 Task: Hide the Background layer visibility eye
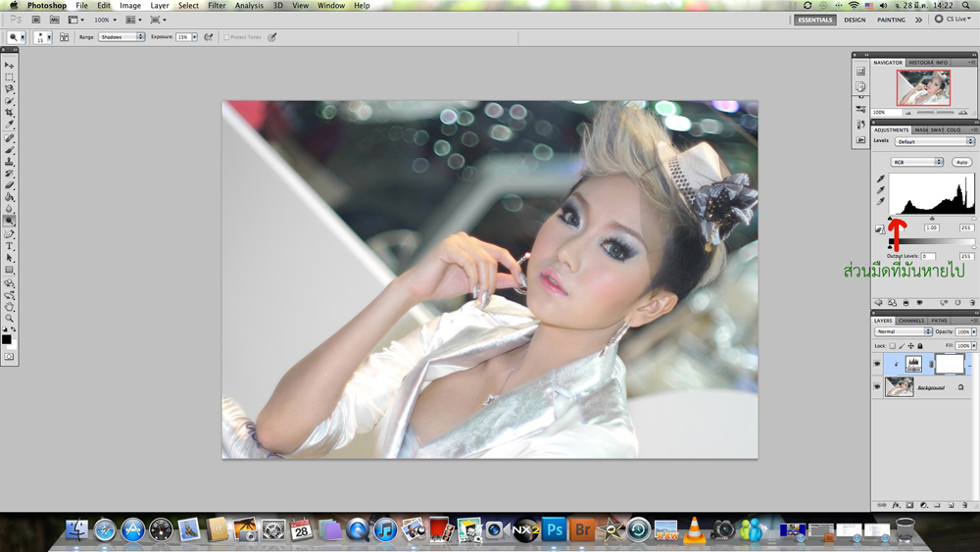pos(877,387)
